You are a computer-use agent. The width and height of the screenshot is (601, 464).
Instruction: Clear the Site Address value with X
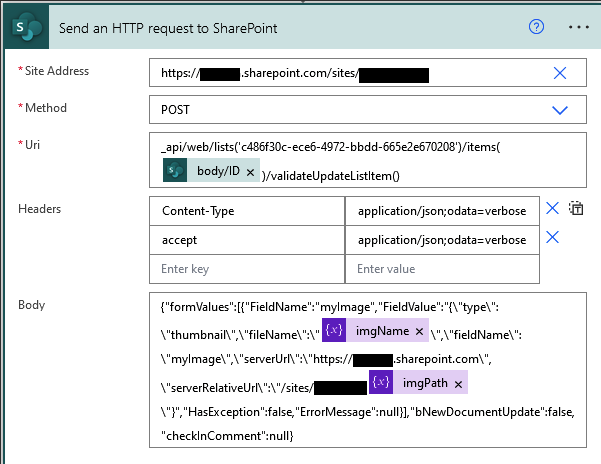560,73
